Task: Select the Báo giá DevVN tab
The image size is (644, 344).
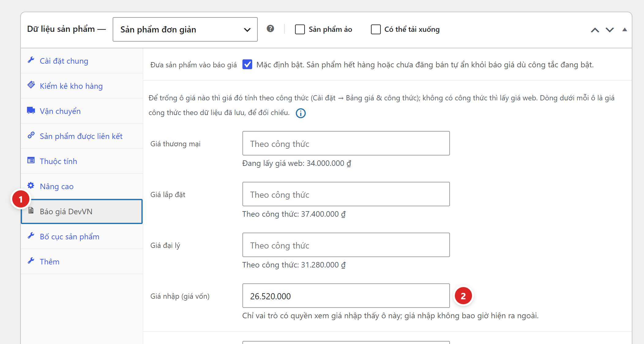Action: click(x=82, y=211)
